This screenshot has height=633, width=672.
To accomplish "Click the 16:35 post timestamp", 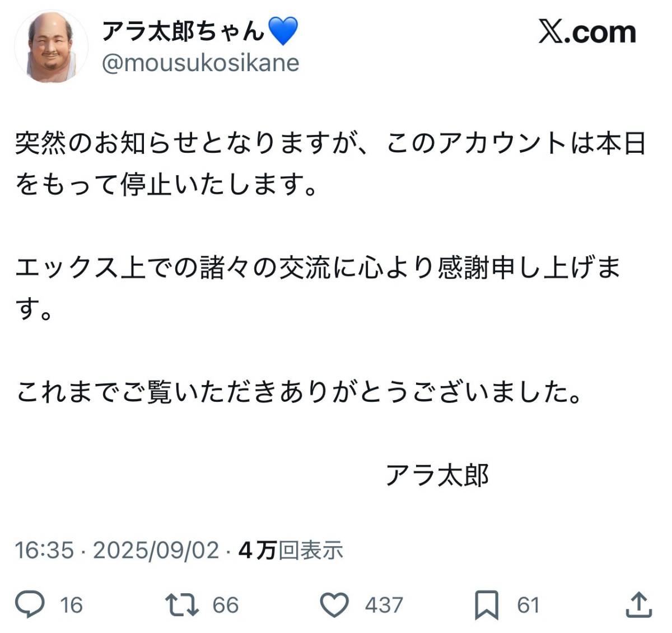I will click(44, 550).
